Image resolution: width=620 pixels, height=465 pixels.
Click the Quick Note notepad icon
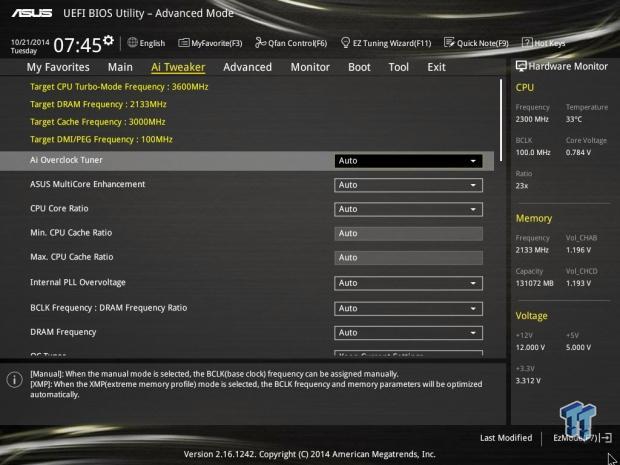[x=449, y=43]
